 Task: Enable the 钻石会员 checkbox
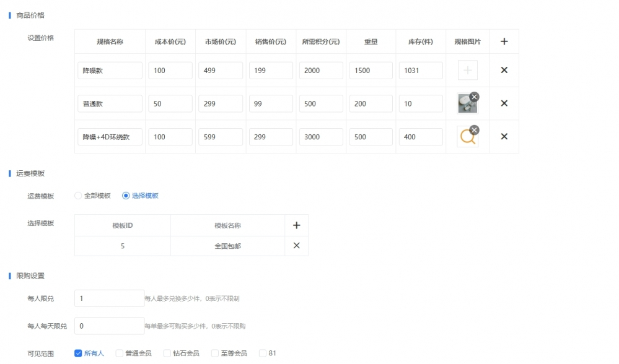(167, 353)
